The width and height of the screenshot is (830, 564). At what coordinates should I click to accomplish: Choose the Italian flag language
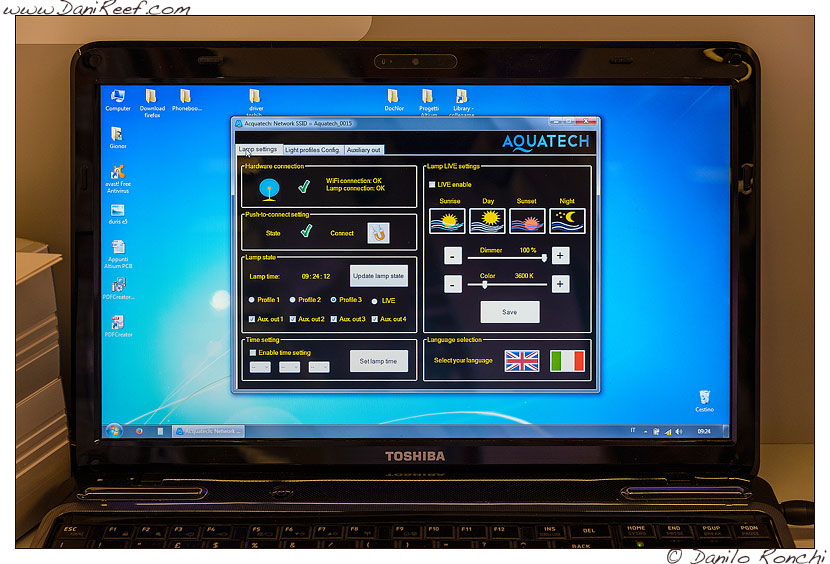coord(567,361)
